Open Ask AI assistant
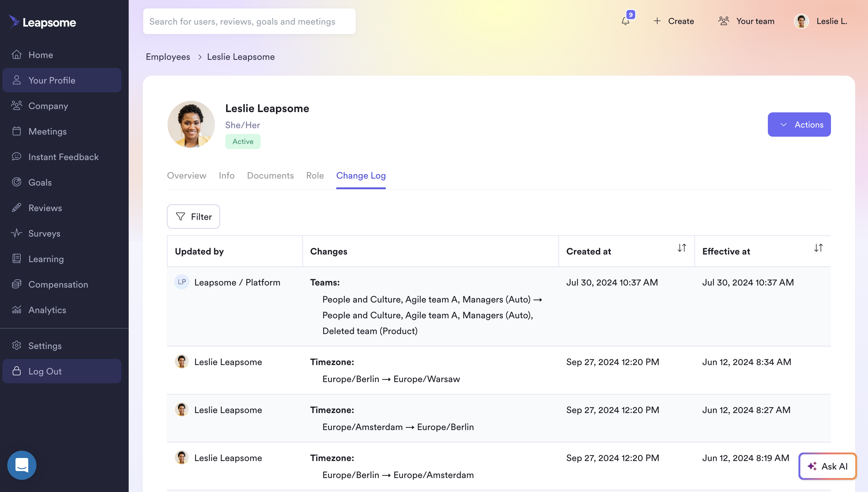The width and height of the screenshot is (868, 492). (x=828, y=466)
